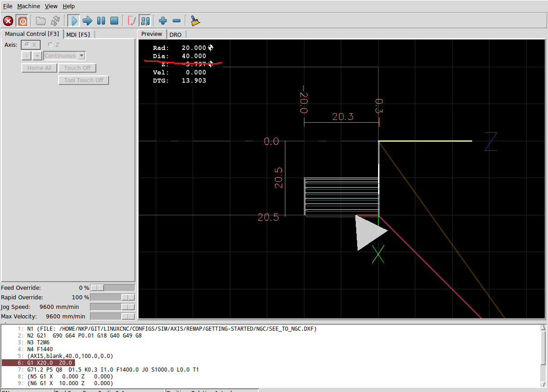548x392 pixels.
Task: Click the 'G71.2 P5 Q8 D1.5' line
Action: point(113,370)
